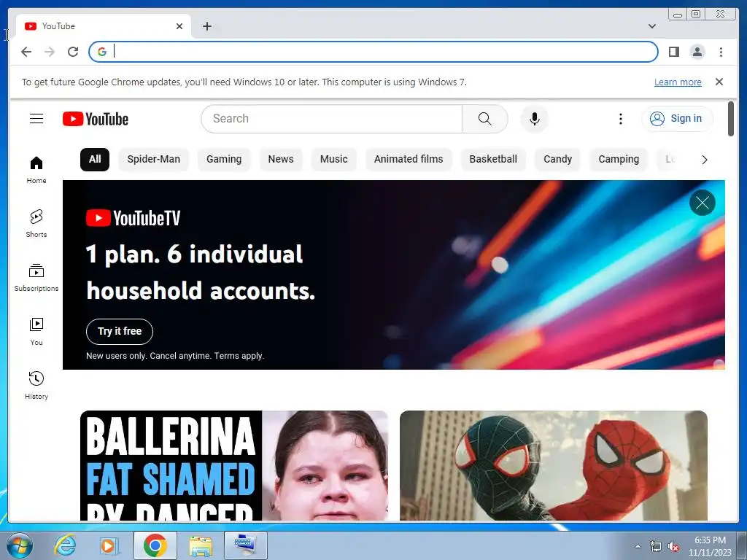
Task: Open Subscriptions from the sidebar
Action: (x=36, y=278)
